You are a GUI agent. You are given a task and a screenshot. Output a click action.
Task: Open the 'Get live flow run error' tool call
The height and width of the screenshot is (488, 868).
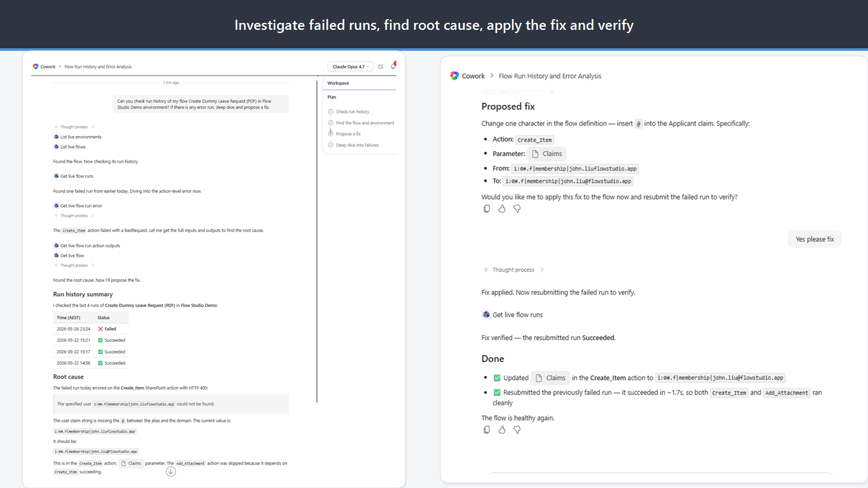pos(78,206)
